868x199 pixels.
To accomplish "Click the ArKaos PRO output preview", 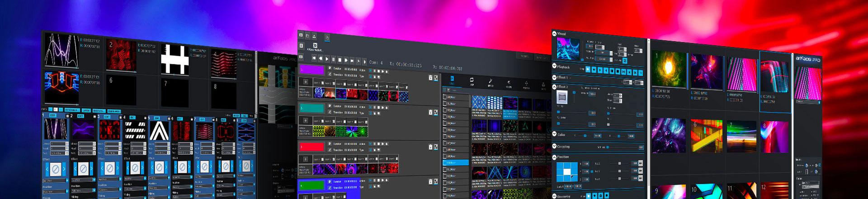I will 808,84.
